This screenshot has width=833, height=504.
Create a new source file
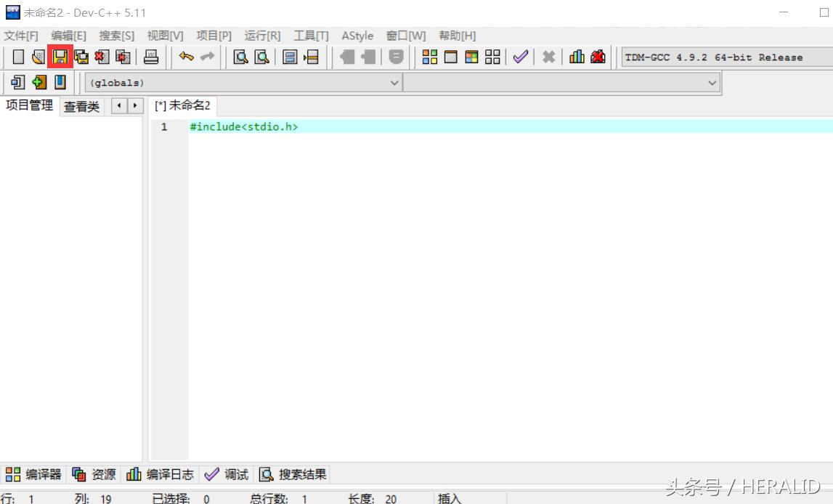(x=18, y=57)
